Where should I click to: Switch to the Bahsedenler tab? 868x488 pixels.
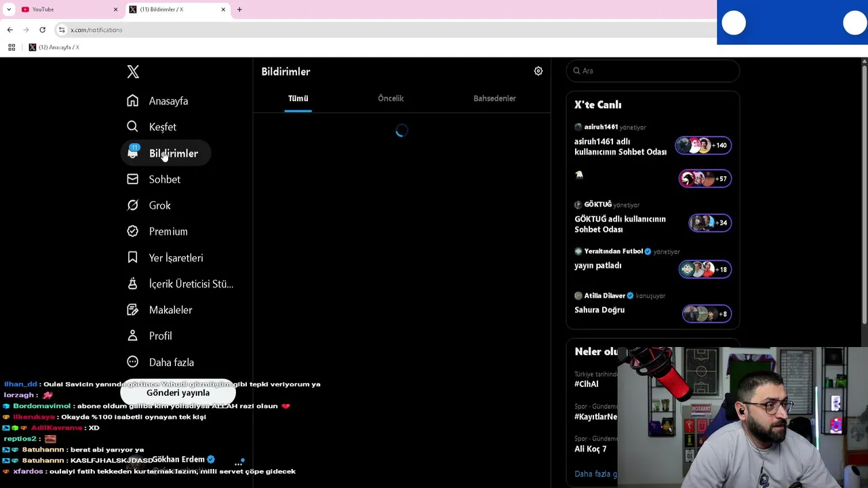(494, 99)
